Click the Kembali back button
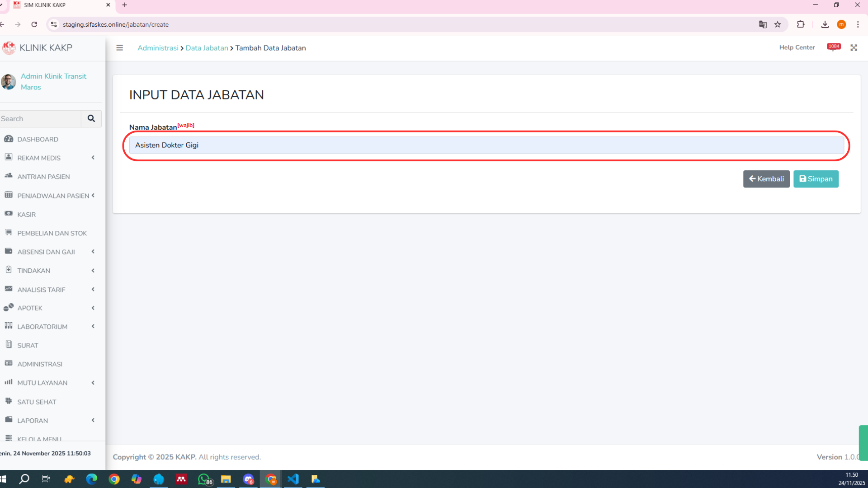Viewport: 868px width, 488px height. point(766,179)
